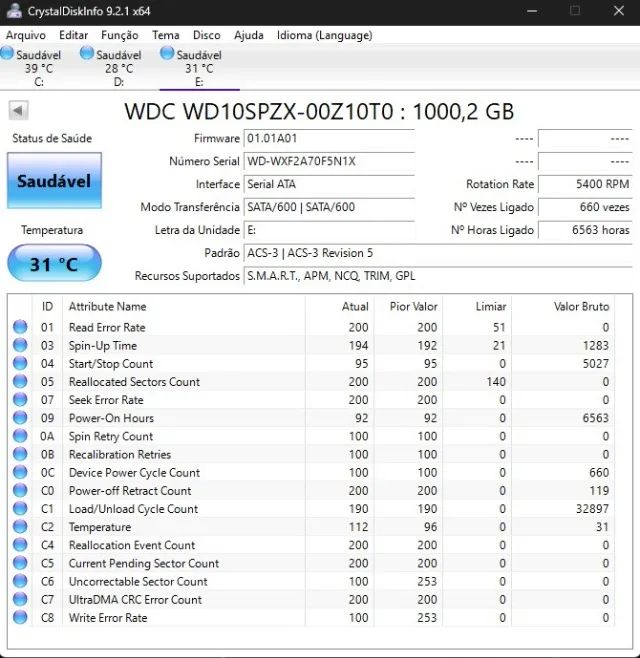Click the Atual column header
Viewport: 640px width, 658px height.
(x=340, y=306)
